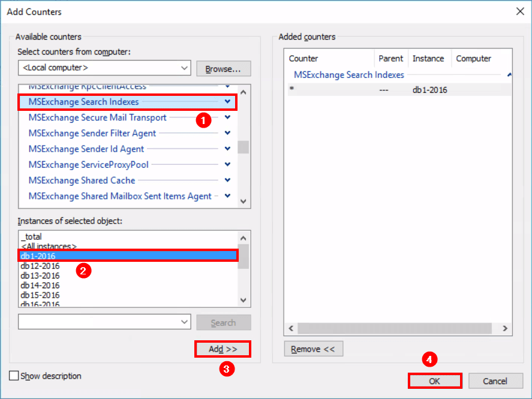Select MSExchange Shared Cache
Screen dimensions: 532x399
[82, 180]
